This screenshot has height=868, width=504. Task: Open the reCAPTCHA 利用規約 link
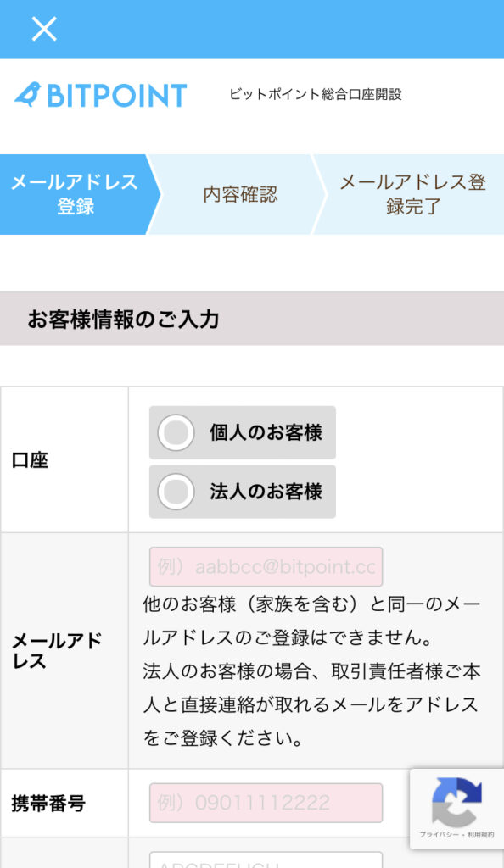(x=481, y=834)
